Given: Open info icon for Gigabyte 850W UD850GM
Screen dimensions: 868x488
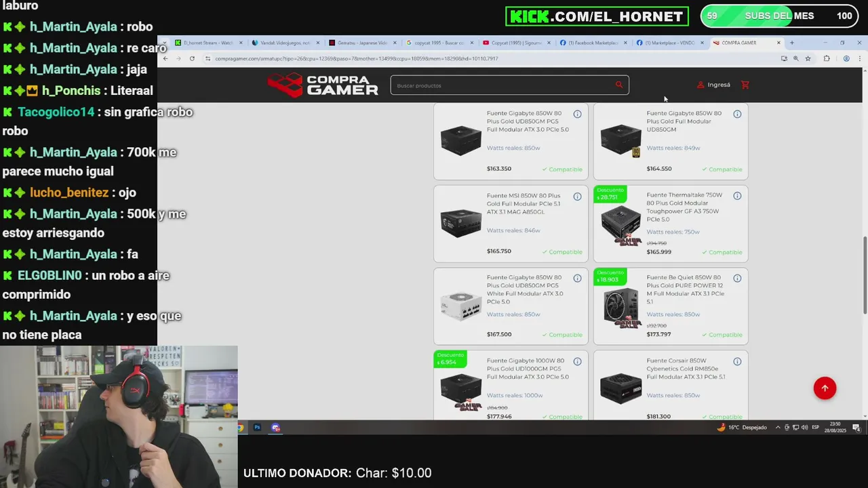Looking at the screenshot, I should [x=737, y=114].
